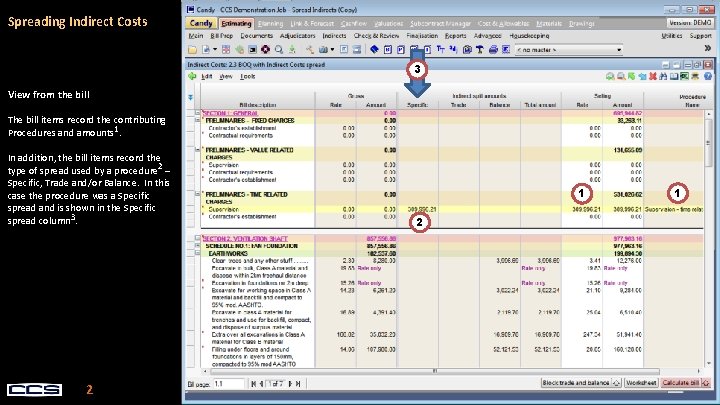Click the zoom-in magnifier in document toolbar

point(610,76)
